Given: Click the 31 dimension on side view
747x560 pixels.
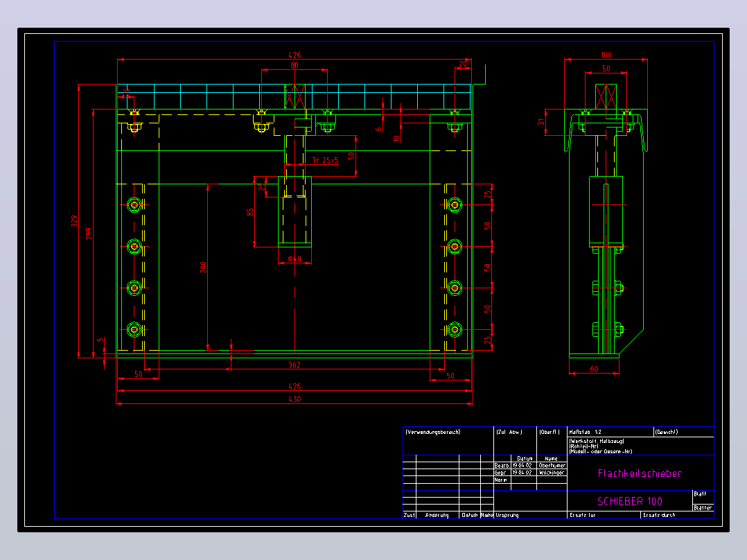Looking at the screenshot, I should click(541, 122).
